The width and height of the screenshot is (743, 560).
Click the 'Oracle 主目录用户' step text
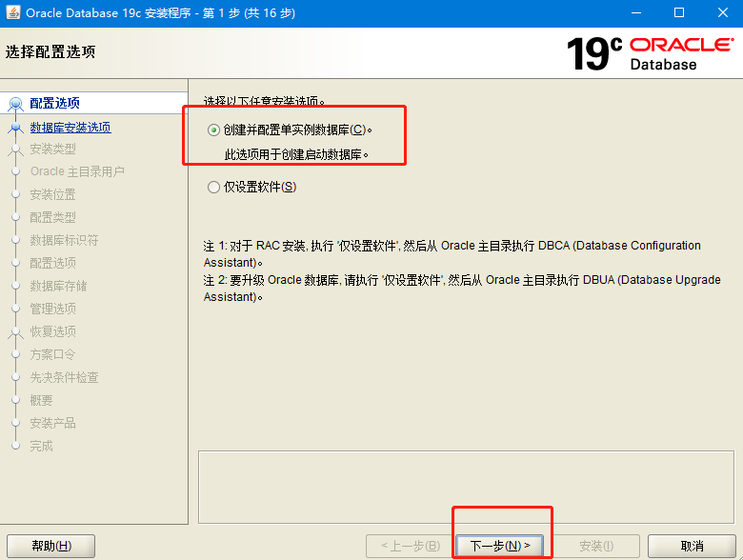coord(77,171)
